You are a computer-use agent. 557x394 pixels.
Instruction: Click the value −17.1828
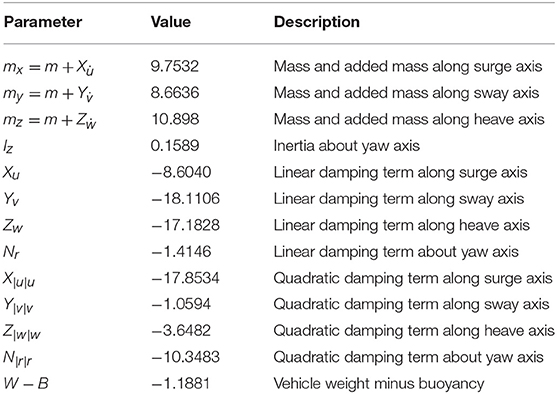(185, 225)
